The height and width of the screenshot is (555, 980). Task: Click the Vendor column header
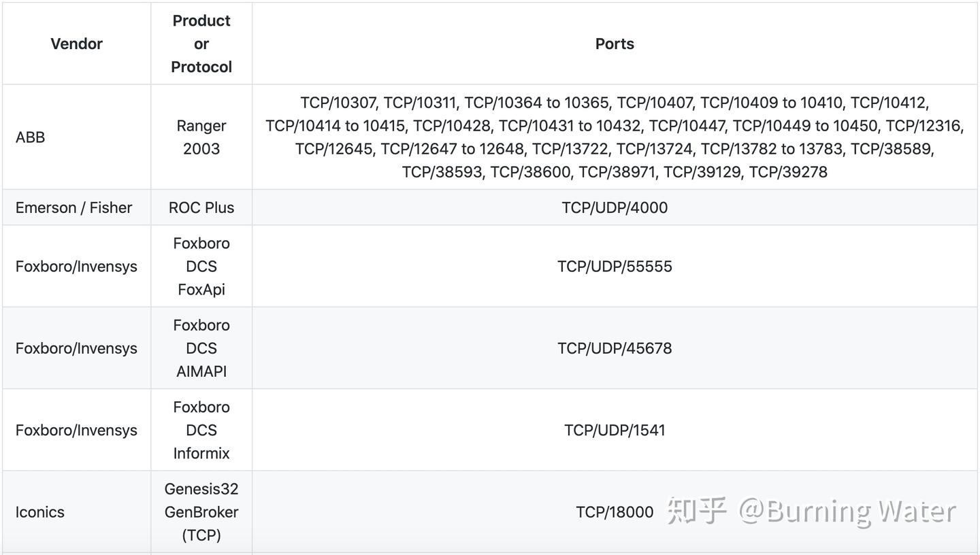76,44
